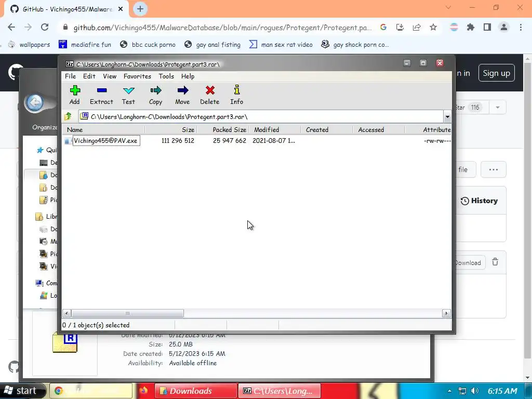Click Explorer's back arrow button

(x=35, y=102)
